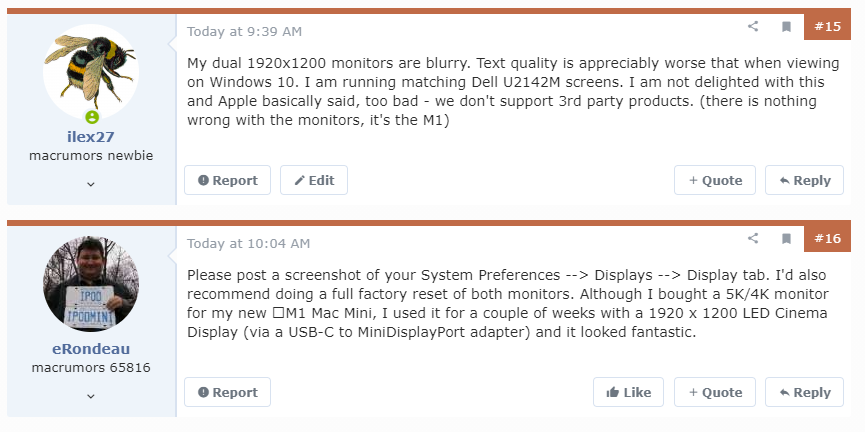
Task: Expand eRondeau's user details chevron
Action: [91, 396]
